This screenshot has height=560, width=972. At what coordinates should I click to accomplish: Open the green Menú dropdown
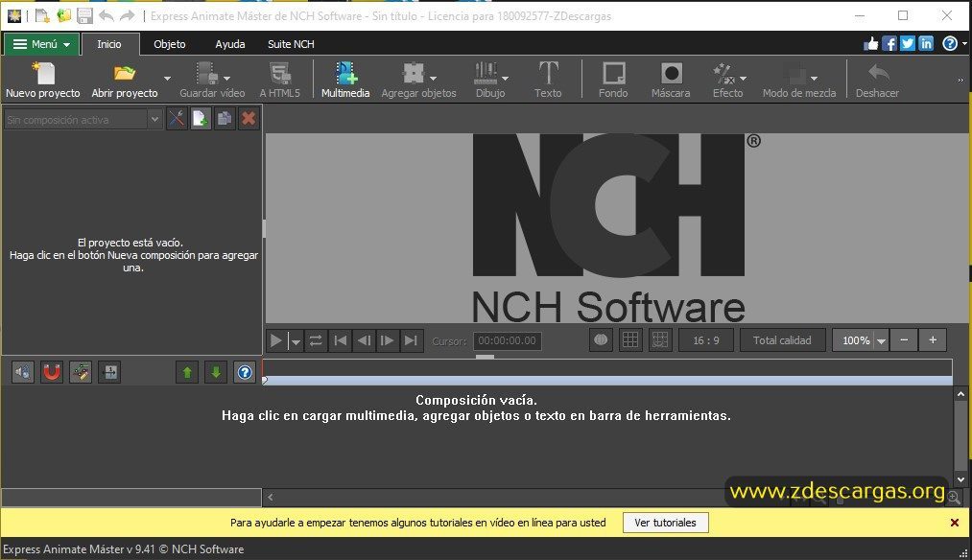[41, 44]
